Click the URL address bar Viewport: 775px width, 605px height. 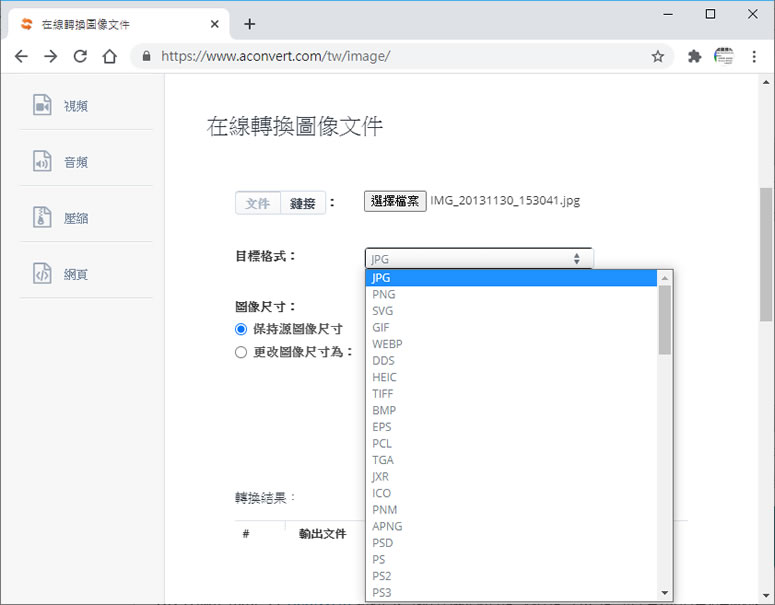point(400,57)
